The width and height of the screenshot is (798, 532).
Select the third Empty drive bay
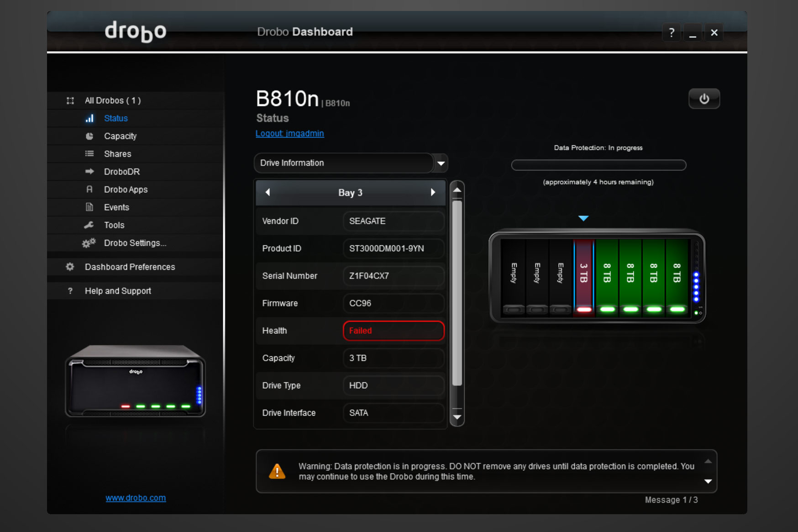point(561,277)
